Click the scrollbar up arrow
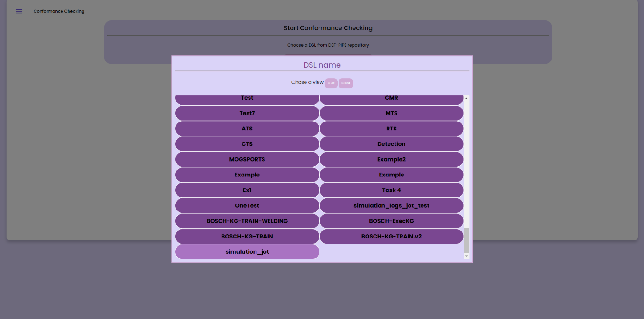Viewport: 644px width, 319px height. (x=466, y=98)
